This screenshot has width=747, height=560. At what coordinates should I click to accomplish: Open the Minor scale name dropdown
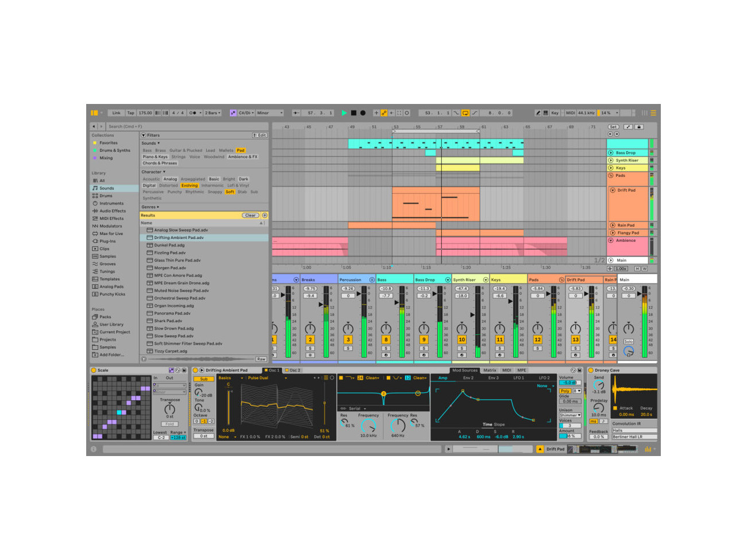[269, 113]
